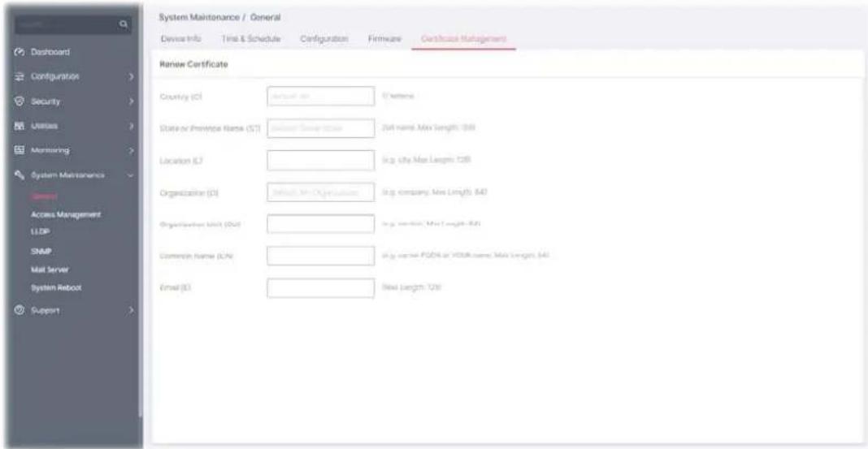Image resolution: width=868 pixels, height=449 pixels.
Task: Expand the Configuration menu chevron
Action: pyautogui.click(x=131, y=76)
